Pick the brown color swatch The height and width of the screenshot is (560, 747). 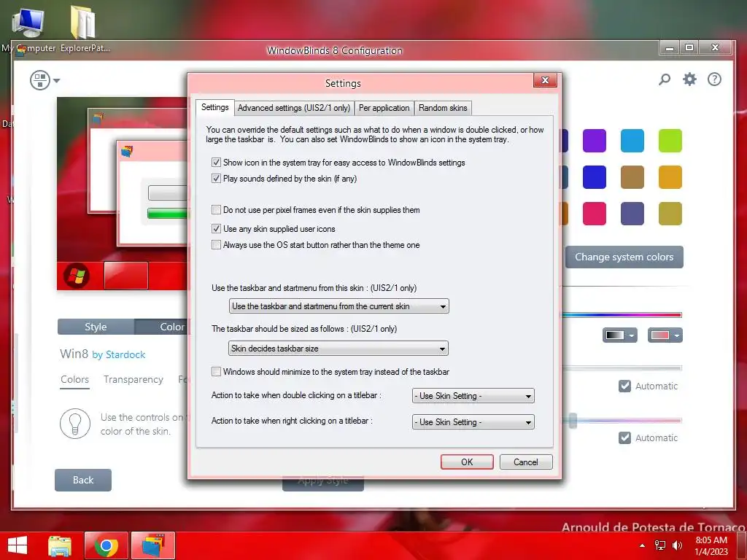pos(632,177)
